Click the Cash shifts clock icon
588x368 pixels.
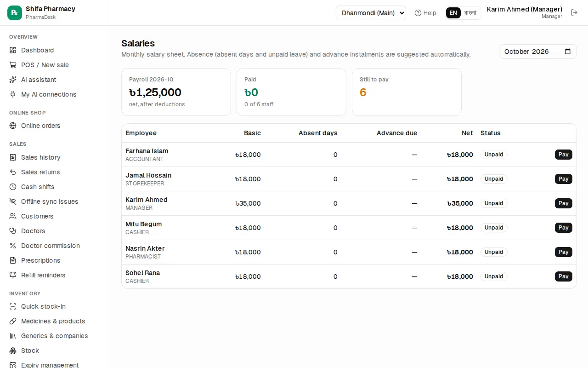(x=13, y=187)
